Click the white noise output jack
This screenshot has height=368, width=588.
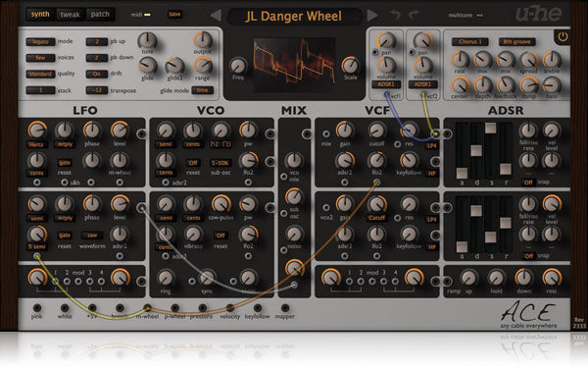point(65,308)
